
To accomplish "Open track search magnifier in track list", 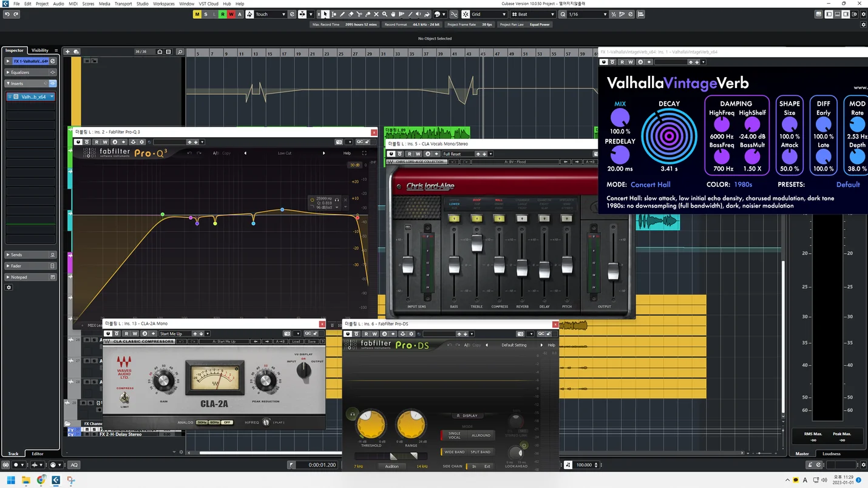I will (x=180, y=52).
